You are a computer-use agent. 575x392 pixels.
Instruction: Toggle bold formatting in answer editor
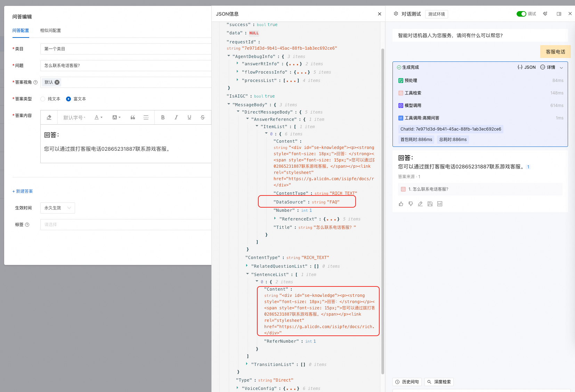click(163, 117)
